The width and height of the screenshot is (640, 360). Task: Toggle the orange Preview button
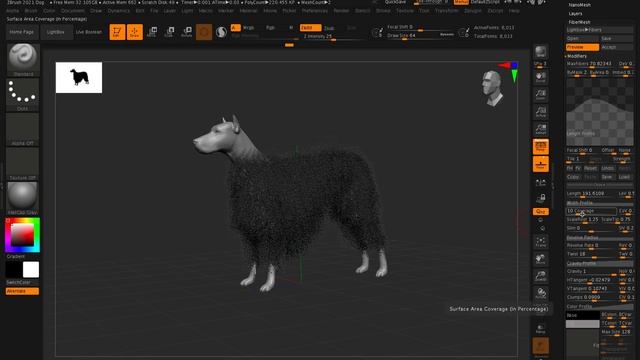point(582,47)
